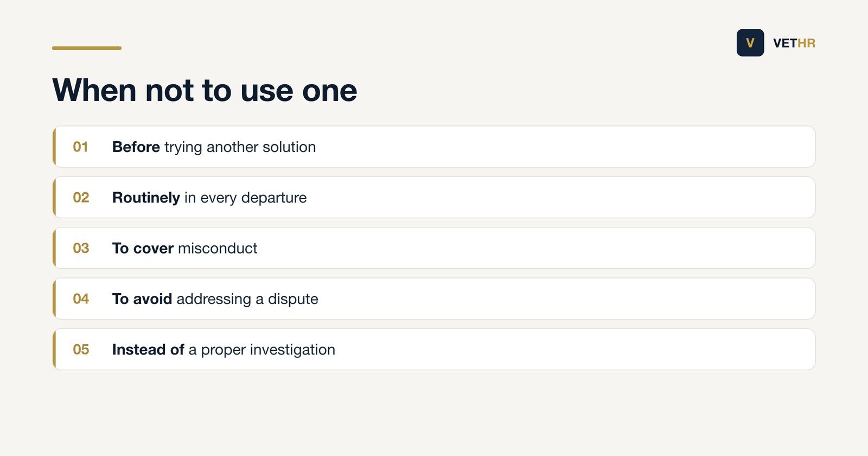Click the bold word 'Before'
The width and height of the screenshot is (868, 456).
click(136, 147)
